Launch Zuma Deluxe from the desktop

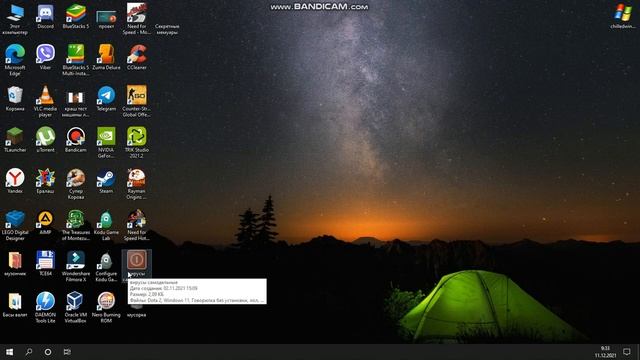pyautogui.click(x=106, y=57)
